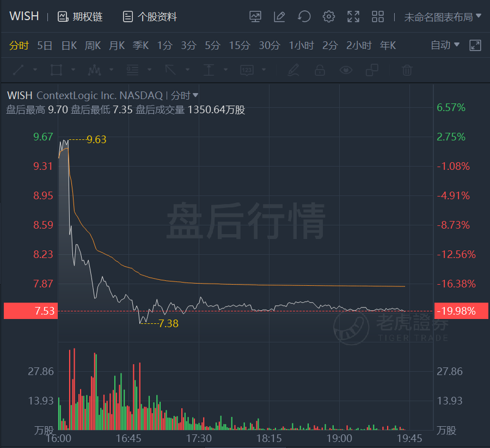Image resolution: width=490 pixels, height=448 pixels.
Task: Click the edit pencil note icon
Action: click(x=279, y=16)
